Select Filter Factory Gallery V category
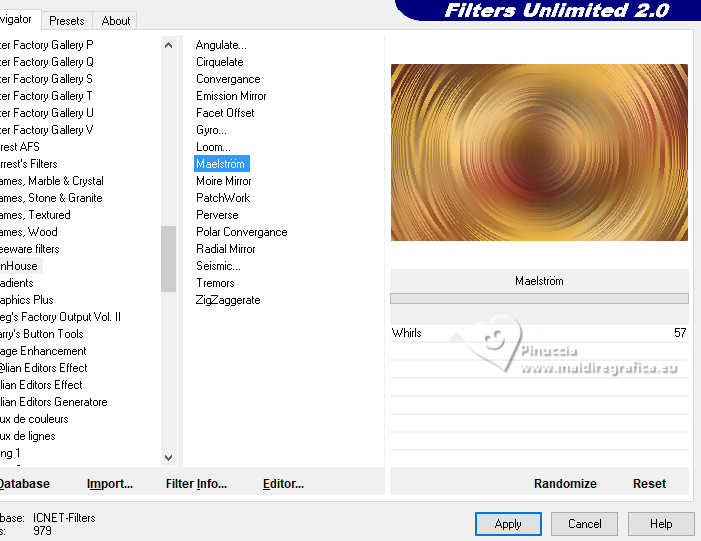Image resolution: width=701 pixels, height=541 pixels. [x=46, y=130]
